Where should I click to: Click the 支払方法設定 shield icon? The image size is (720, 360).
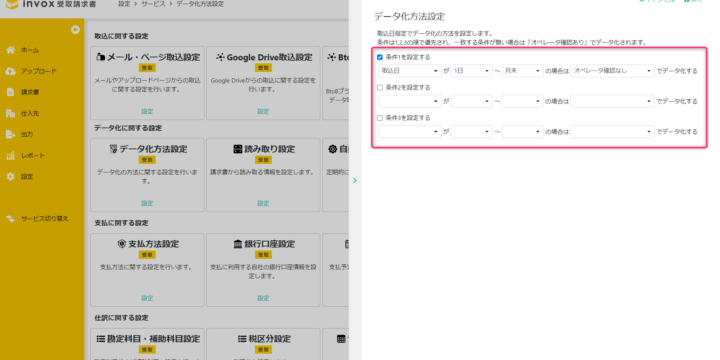coord(122,244)
